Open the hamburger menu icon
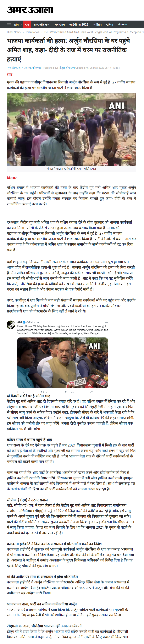Screen dimensions: 144x644 click(x=9, y=24)
